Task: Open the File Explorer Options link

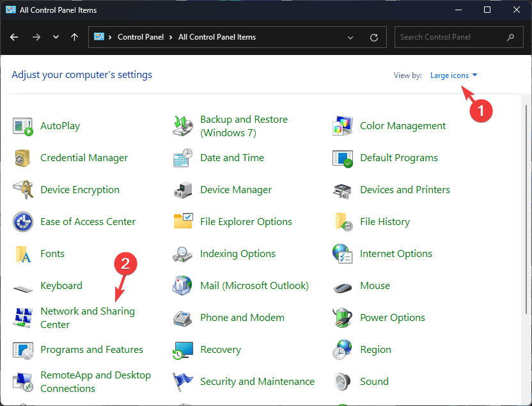Action: 246,222
